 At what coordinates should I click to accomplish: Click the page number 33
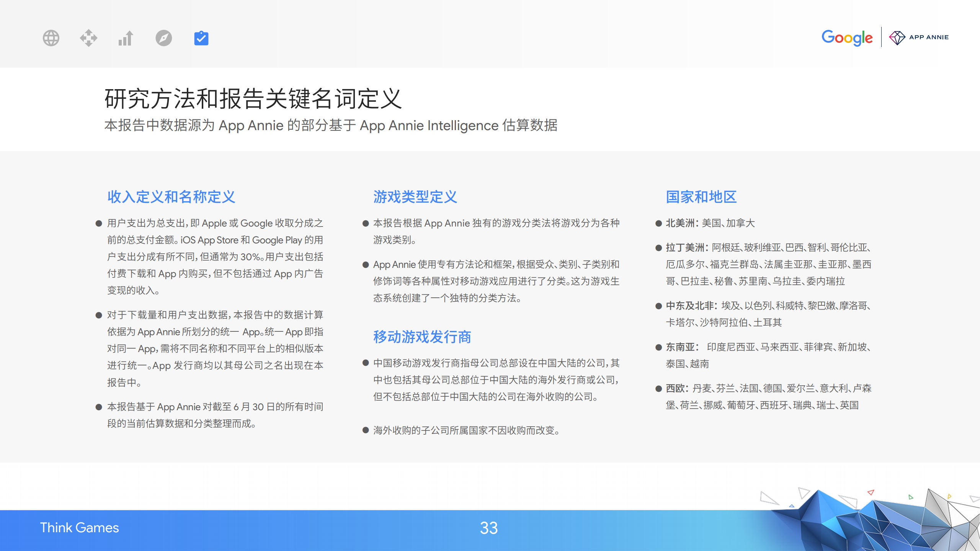[489, 528]
